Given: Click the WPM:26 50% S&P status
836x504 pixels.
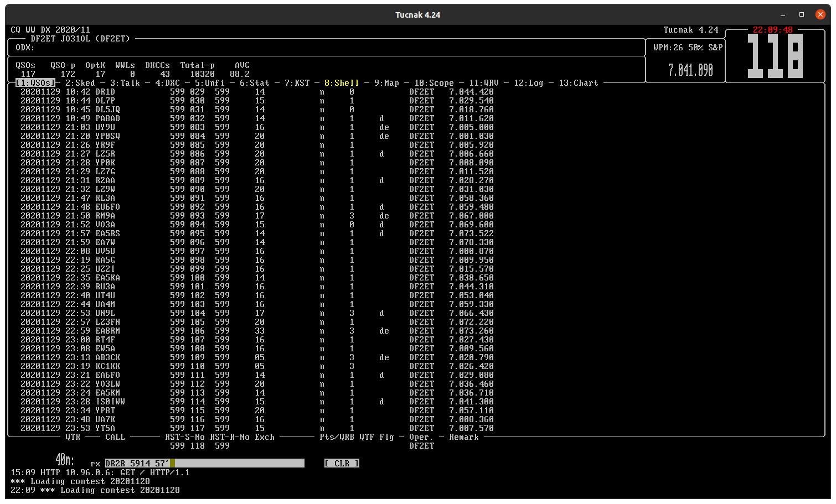Looking at the screenshot, I should [x=688, y=48].
